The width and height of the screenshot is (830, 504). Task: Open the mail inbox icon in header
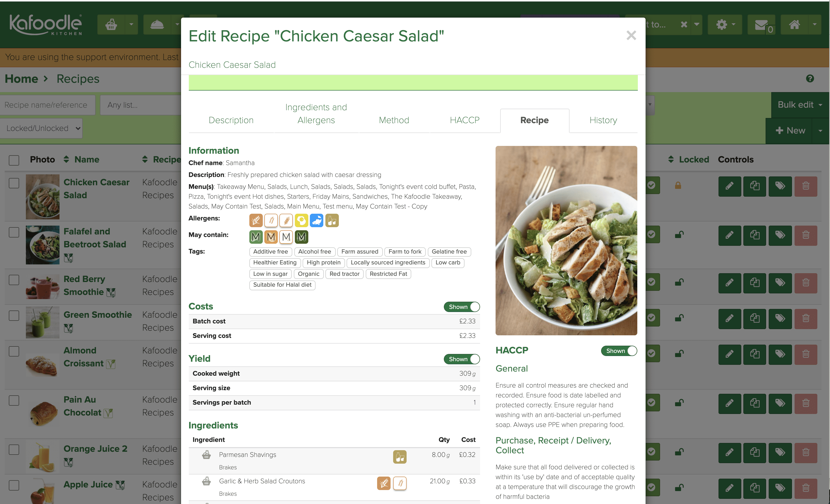pos(761,25)
